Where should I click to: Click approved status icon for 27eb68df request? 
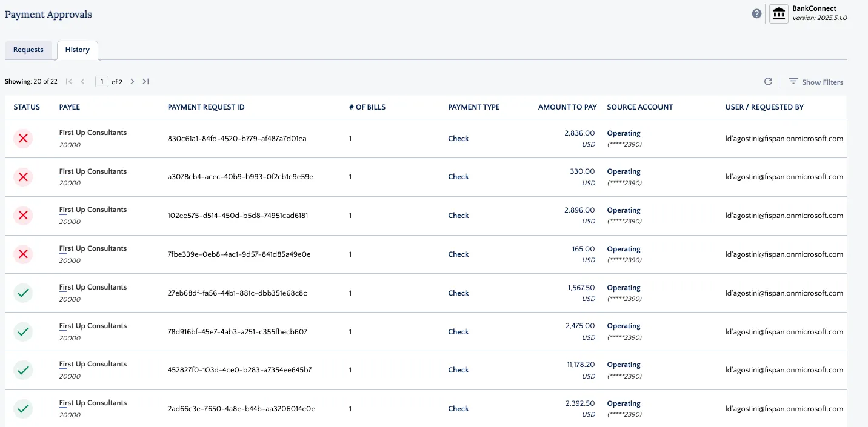point(23,293)
